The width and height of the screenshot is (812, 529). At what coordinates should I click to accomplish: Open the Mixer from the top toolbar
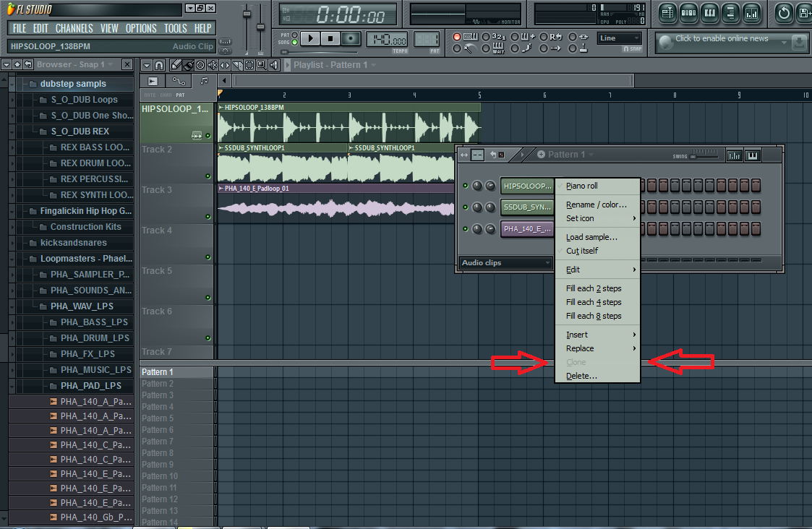(751, 14)
